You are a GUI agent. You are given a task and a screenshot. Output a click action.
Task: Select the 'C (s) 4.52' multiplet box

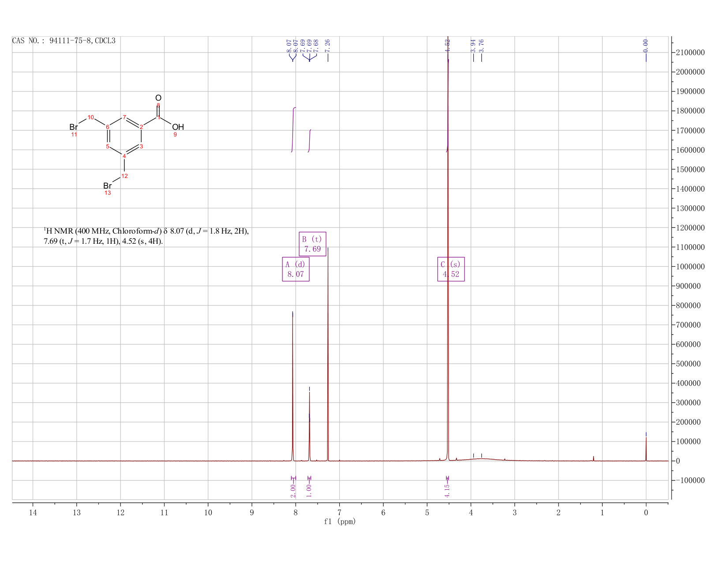tap(451, 269)
